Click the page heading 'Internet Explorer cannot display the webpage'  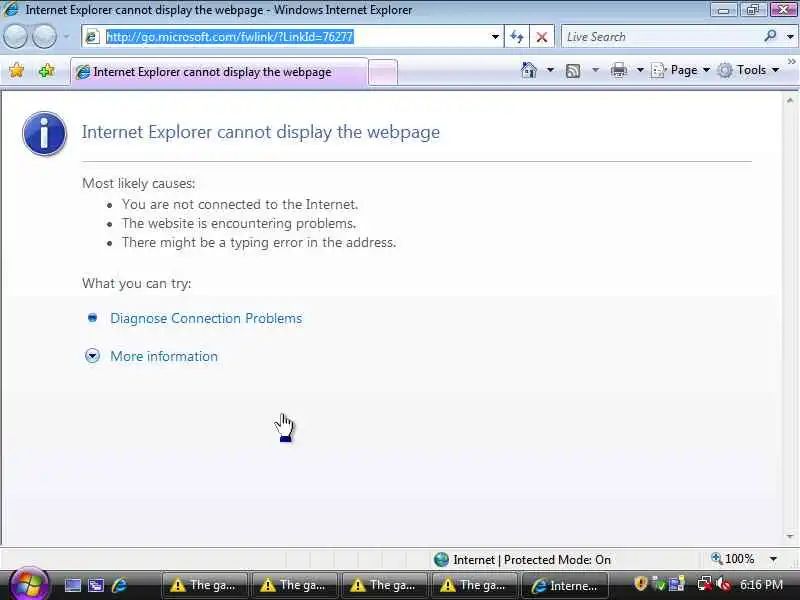[x=261, y=132]
